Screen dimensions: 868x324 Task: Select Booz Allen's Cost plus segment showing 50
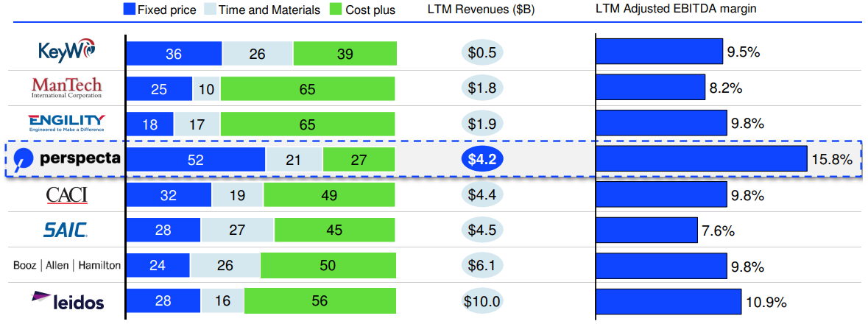(x=328, y=265)
